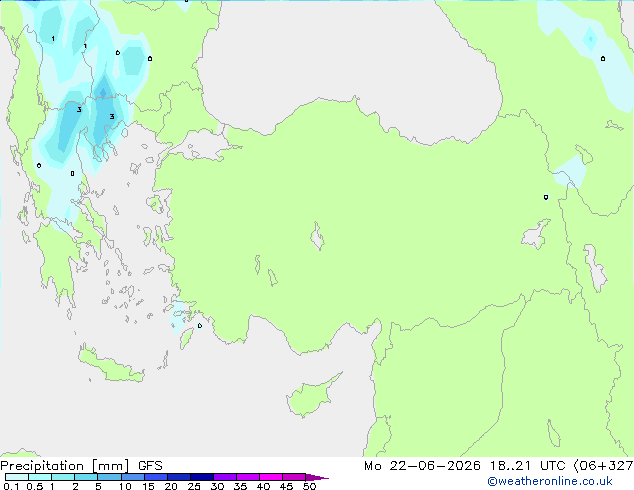Click the legend value 10
Screen dimensions: 634x490
pos(125,486)
